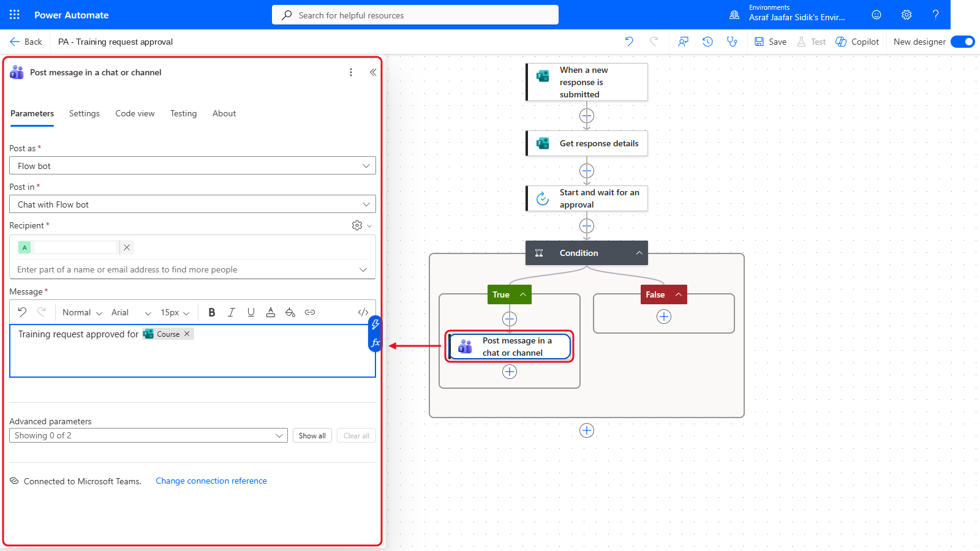Insert a hyperlink in the message editor
Image resolution: width=980 pixels, height=551 pixels.
[x=310, y=312]
